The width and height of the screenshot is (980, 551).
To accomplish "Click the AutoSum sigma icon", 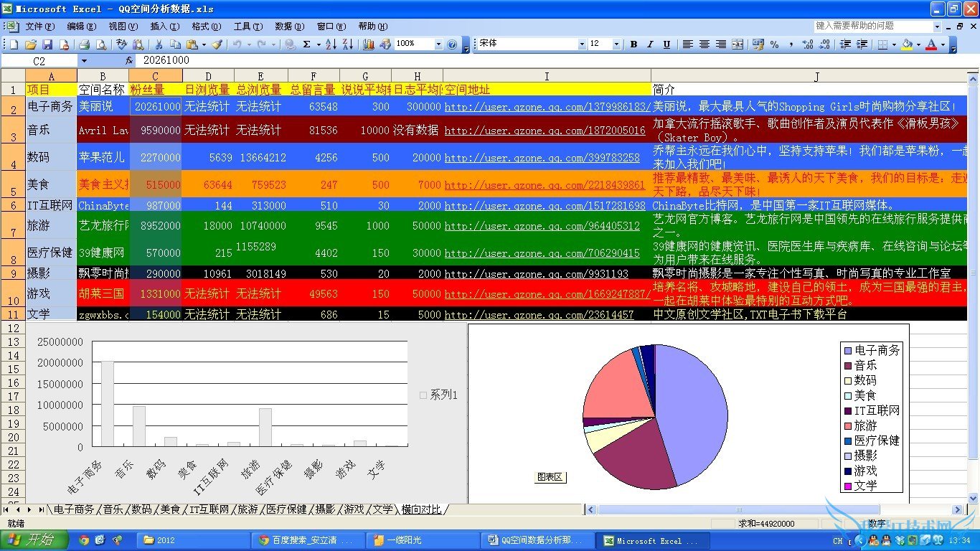I will click(307, 44).
